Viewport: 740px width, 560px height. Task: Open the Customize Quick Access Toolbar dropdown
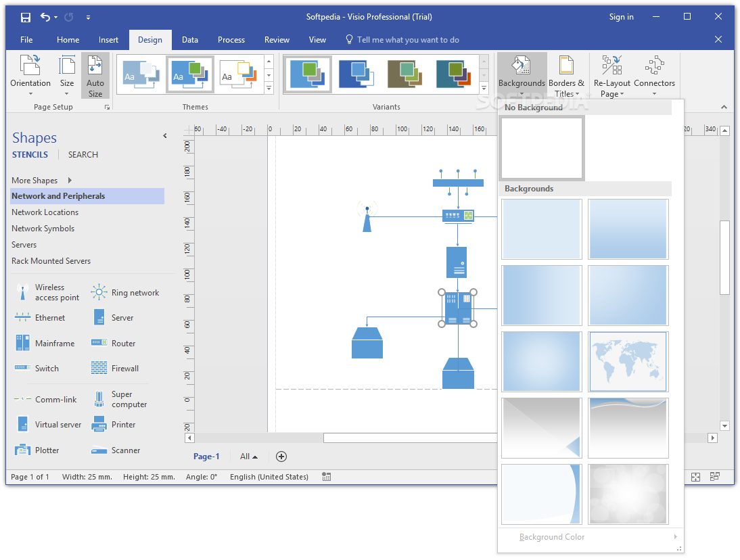click(x=88, y=18)
